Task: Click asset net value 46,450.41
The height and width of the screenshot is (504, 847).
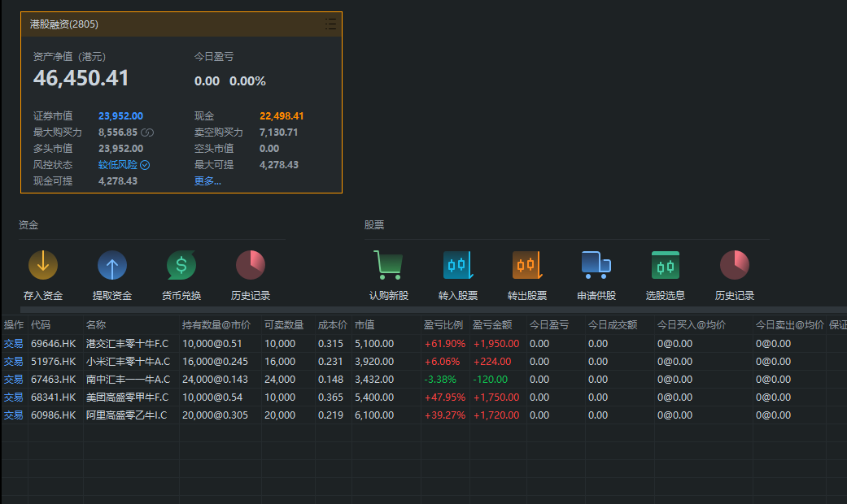Action: coord(81,78)
